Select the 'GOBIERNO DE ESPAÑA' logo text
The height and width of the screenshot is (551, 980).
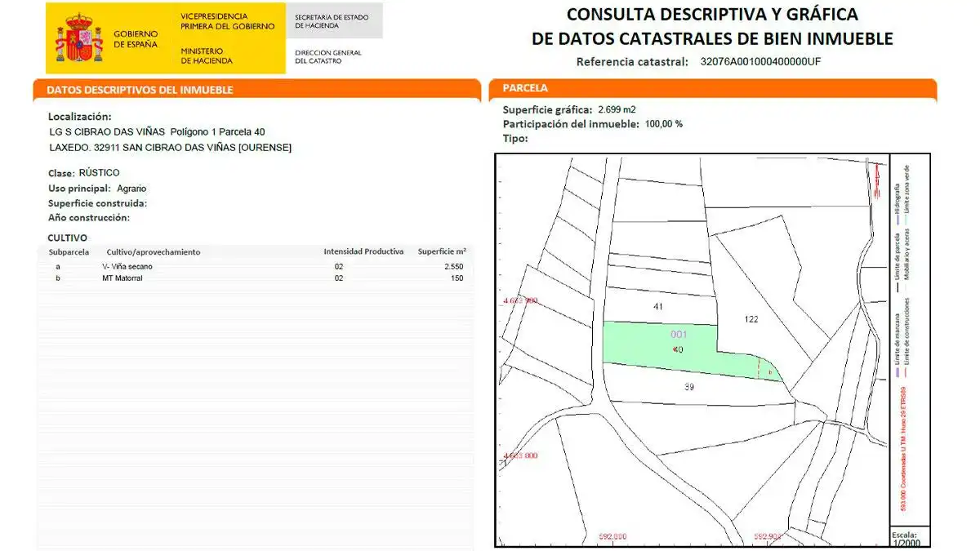[x=135, y=38]
